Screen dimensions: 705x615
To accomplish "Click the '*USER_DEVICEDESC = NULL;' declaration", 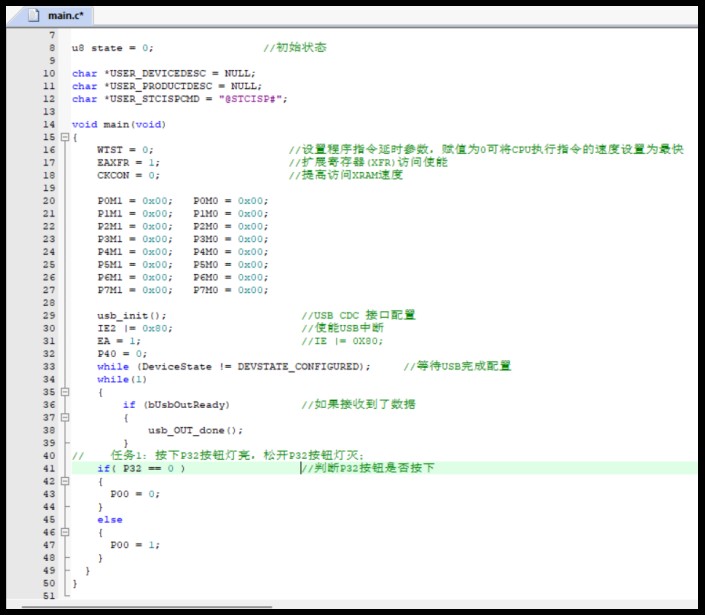I will coord(179,73).
